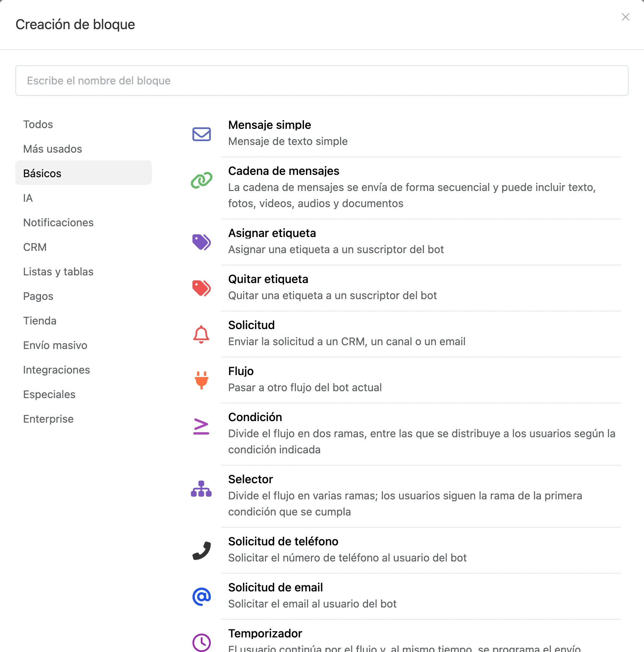Choose the Cadena de mensajes block title
Screen dimensions: 644x652
[284, 171]
